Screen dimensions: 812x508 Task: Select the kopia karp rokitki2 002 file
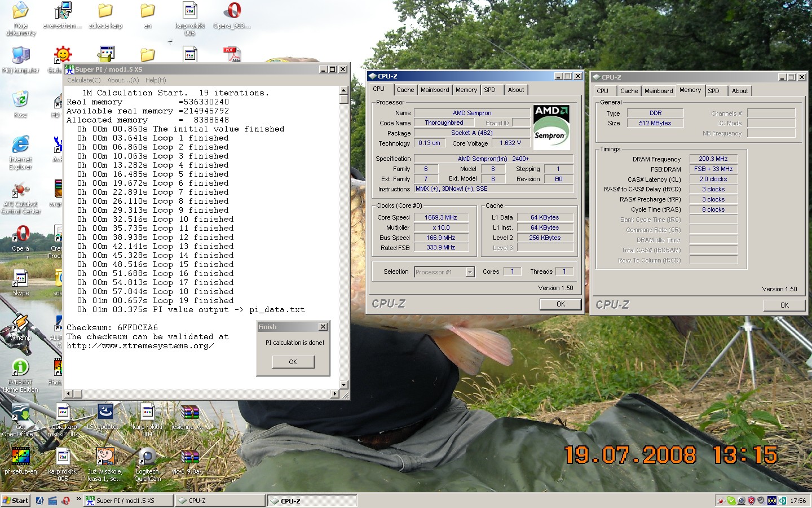(63, 421)
